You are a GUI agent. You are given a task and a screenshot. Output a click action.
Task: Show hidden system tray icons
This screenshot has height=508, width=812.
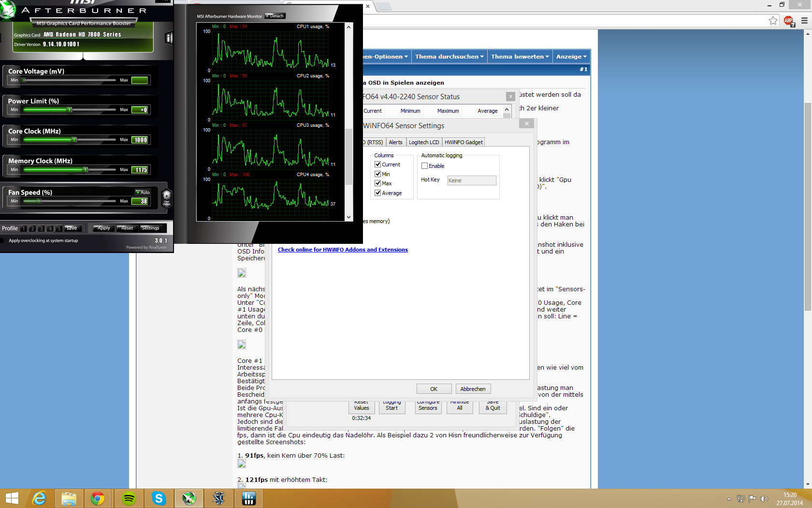coord(729,499)
